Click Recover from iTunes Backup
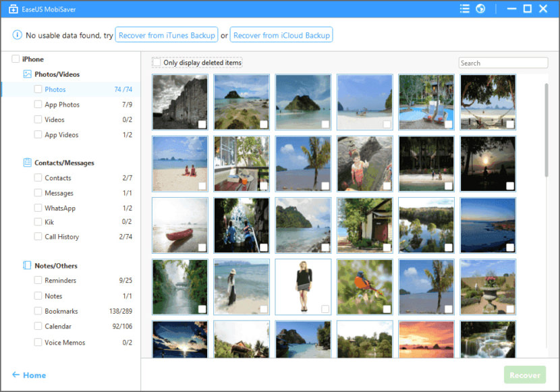Image resolution: width=560 pixels, height=392 pixels. coord(167,35)
